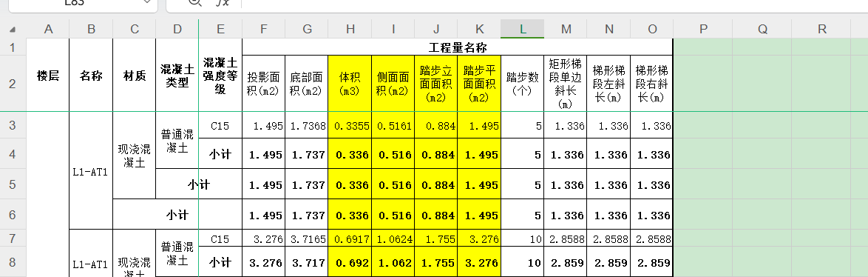Click the 混凝土强度等级 header cell
The image size is (868, 277).
coord(221,76)
